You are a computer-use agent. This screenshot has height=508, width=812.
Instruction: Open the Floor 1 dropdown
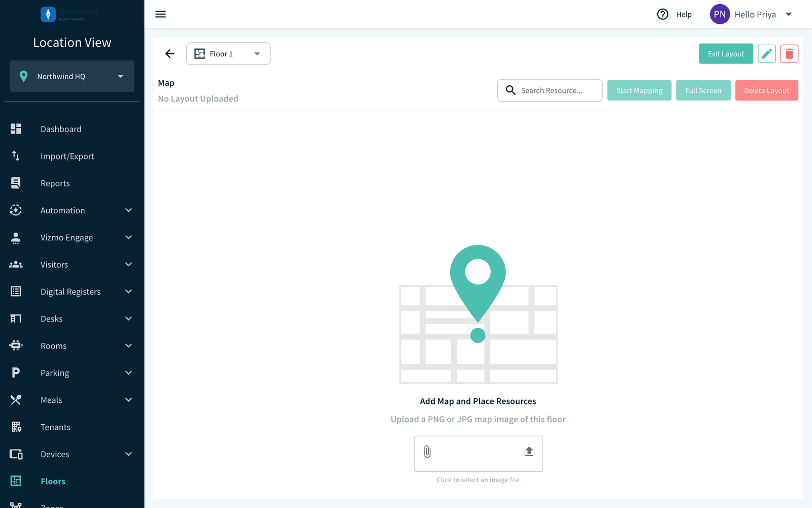click(228, 54)
